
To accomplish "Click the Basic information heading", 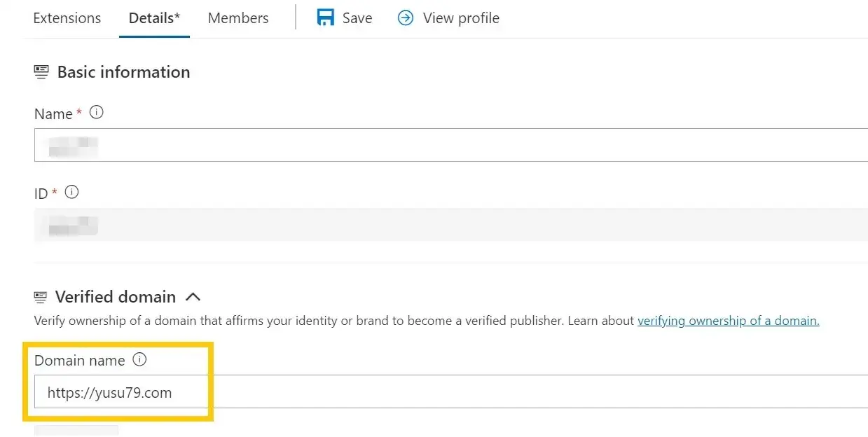I will click(123, 72).
